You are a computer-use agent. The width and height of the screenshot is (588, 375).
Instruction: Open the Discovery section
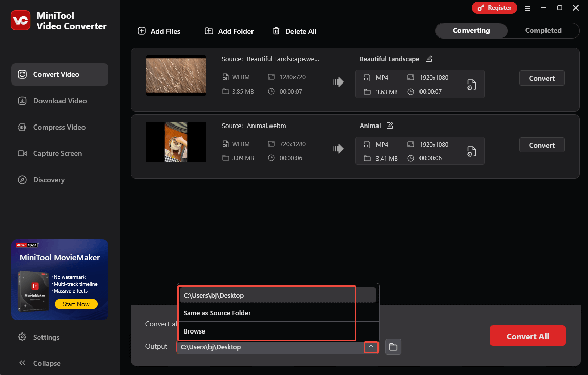point(60,179)
